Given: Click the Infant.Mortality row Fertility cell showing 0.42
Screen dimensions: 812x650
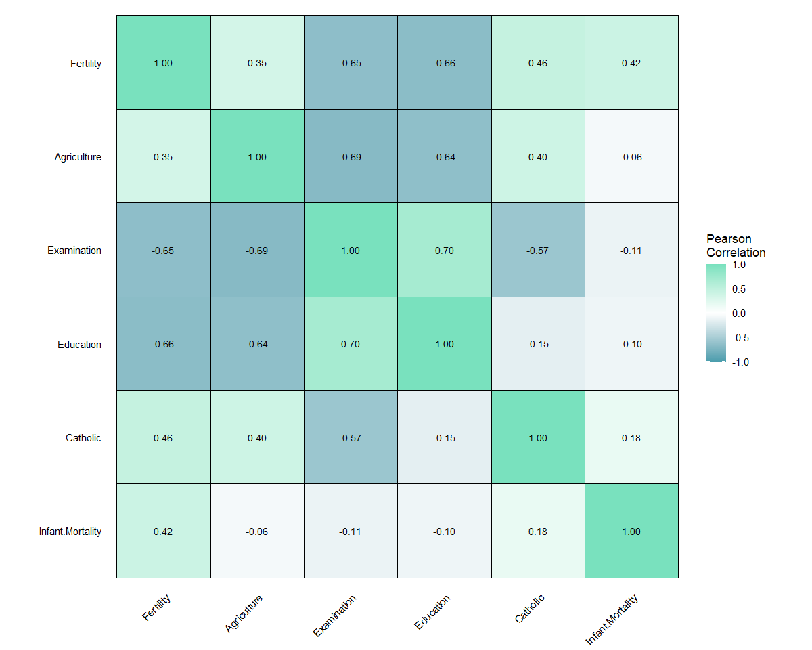Looking at the screenshot, I should (x=163, y=531).
